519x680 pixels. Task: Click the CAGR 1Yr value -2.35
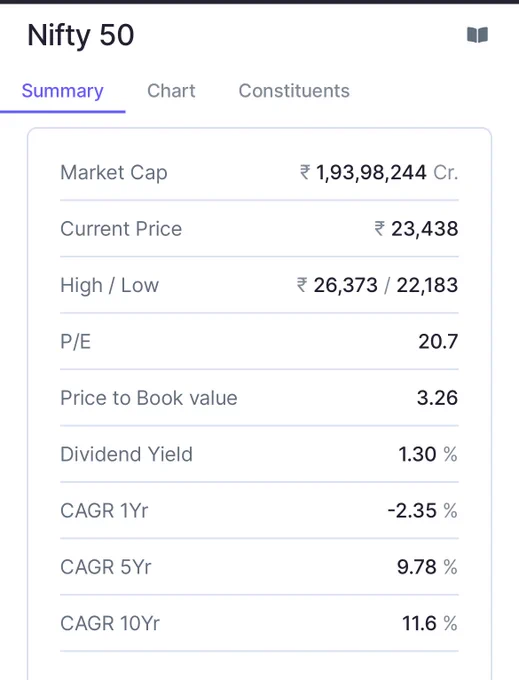(412, 511)
